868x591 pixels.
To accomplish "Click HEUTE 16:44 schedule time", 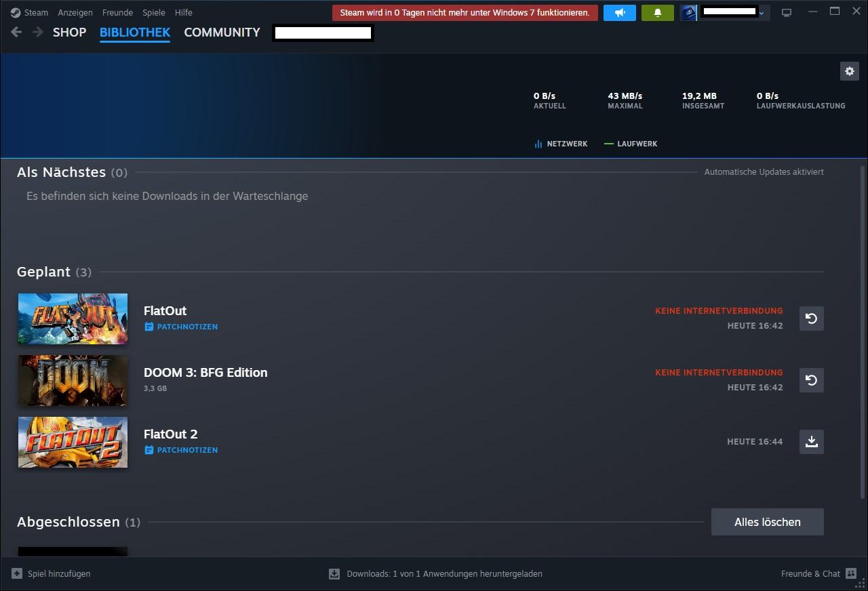I will 755,442.
